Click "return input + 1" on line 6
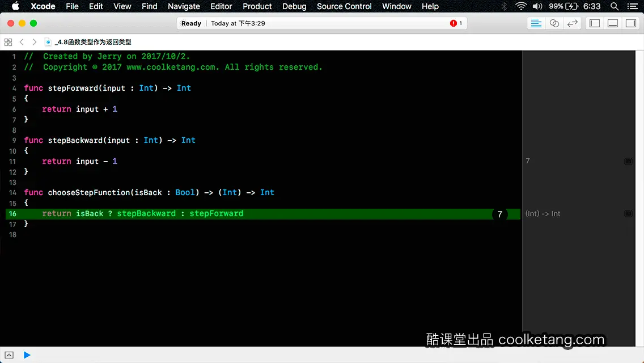This screenshot has width=644, height=363. (x=80, y=109)
